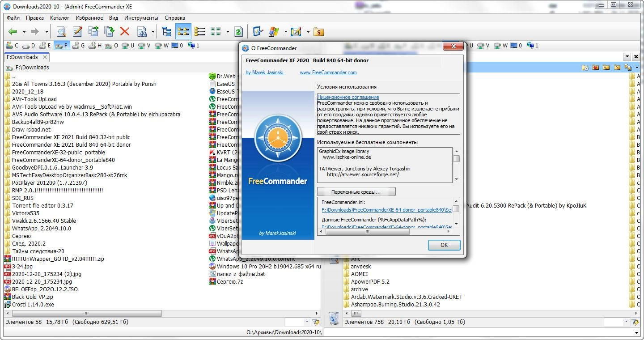Open the forward history dropdown arrow
Viewport: 644px width, 340px height.
point(46,32)
